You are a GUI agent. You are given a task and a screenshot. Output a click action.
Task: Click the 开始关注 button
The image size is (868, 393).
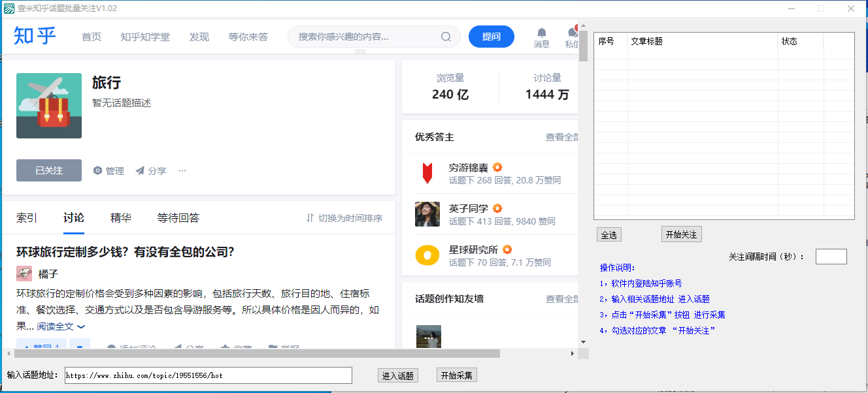[681, 234]
